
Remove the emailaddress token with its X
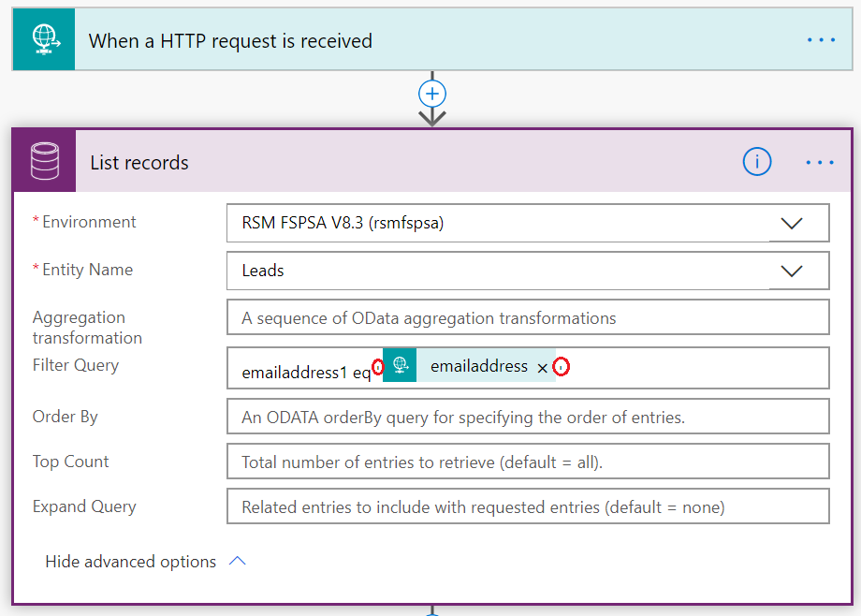pos(543,368)
